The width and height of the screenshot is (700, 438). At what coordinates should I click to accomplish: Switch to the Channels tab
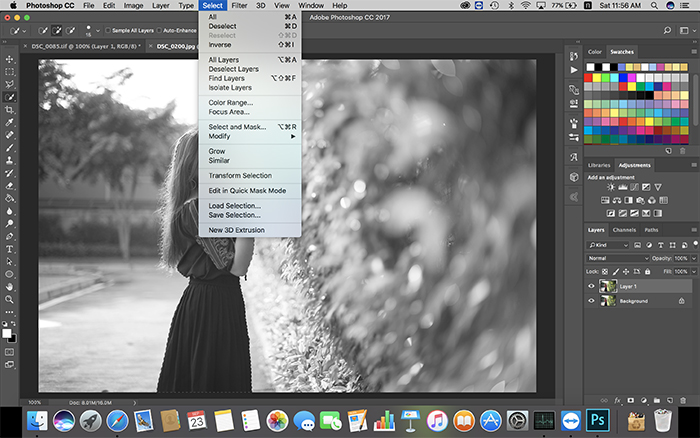click(x=624, y=230)
